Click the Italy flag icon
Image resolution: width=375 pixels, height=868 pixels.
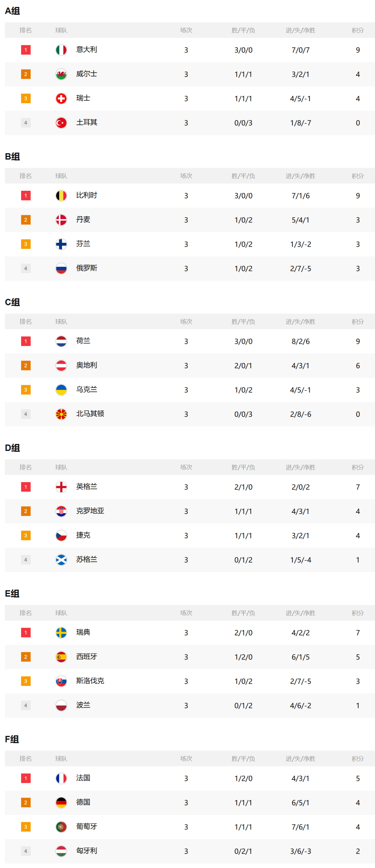click(x=61, y=50)
